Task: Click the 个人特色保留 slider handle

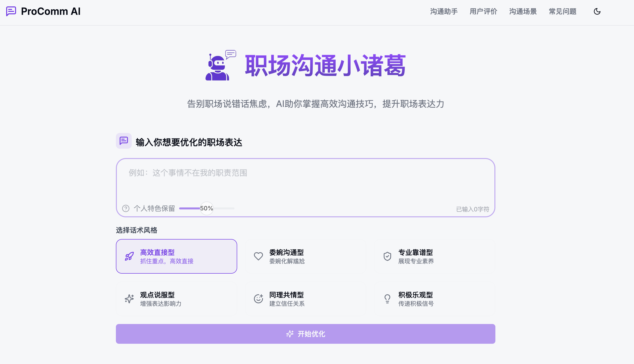Action: click(x=207, y=208)
